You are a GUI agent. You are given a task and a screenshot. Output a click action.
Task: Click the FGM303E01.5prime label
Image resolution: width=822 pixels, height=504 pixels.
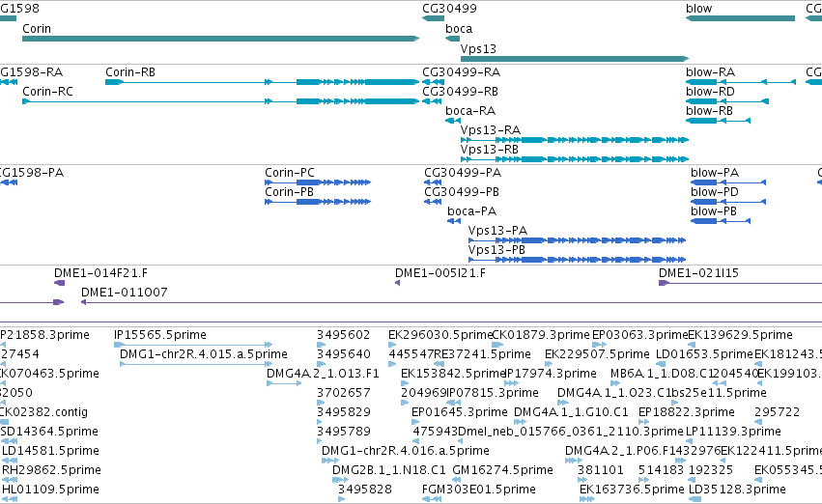pyautogui.click(x=479, y=490)
